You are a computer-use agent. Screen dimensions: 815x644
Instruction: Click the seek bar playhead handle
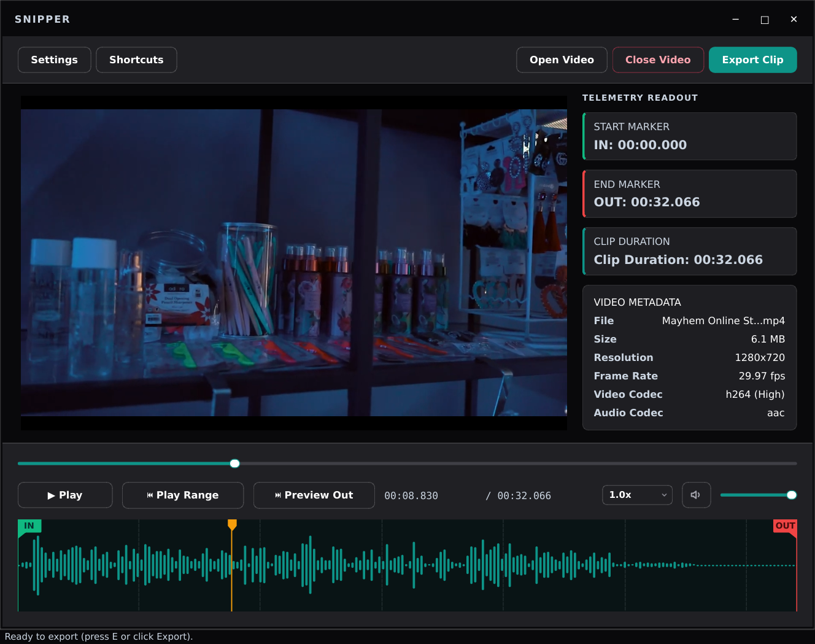pyautogui.click(x=234, y=464)
